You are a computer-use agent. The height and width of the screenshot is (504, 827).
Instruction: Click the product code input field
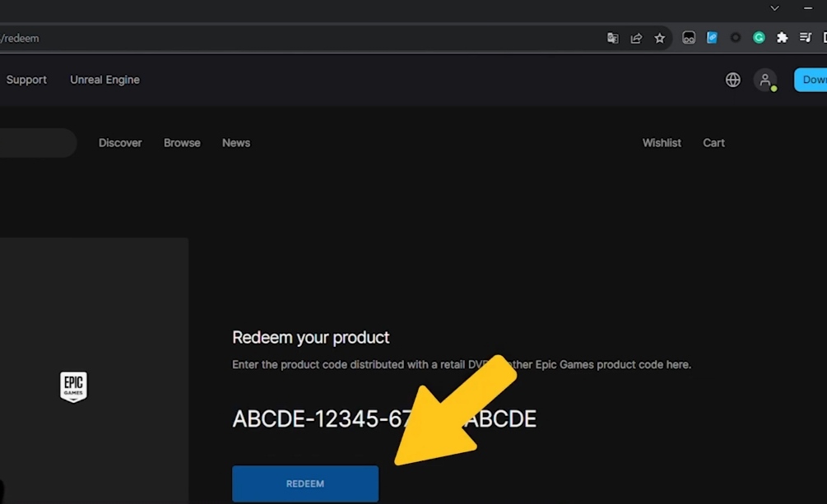[x=384, y=419]
